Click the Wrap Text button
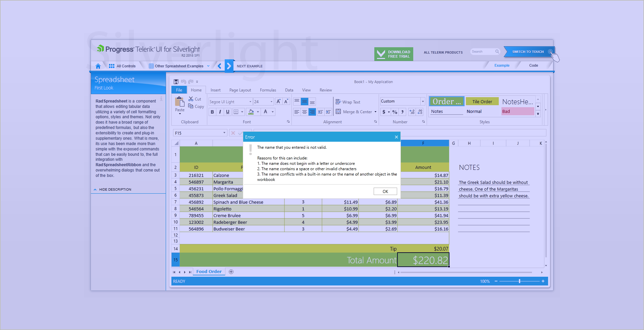Screen dimensions: 644x330 coord(348,102)
